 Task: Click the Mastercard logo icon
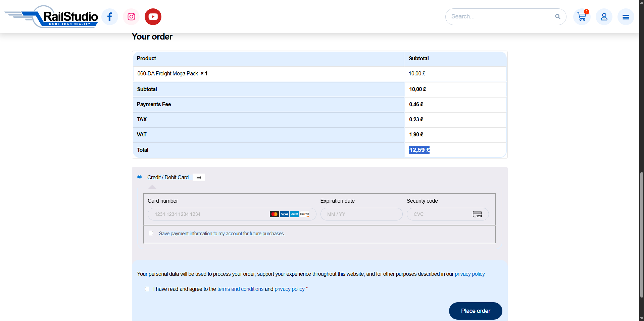pyautogui.click(x=274, y=214)
